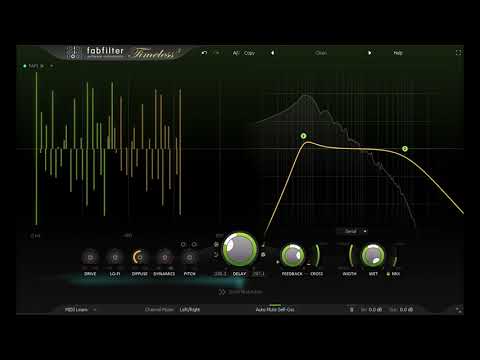The width and height of the screenshot is (480, 360).
Task: Open the Clean preset browser
Action: 321,53
